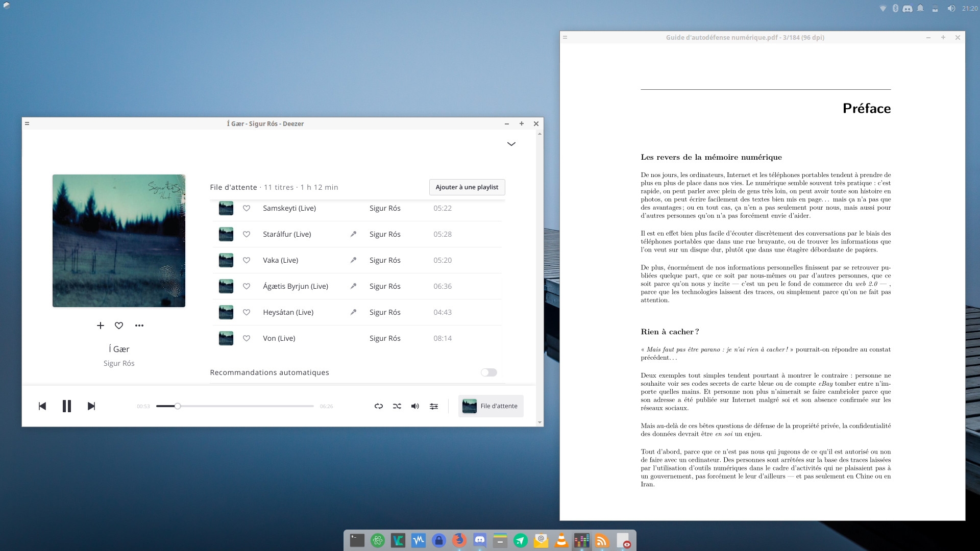Image resolution: width=980 pixels, height=551 pixels.
Task: Launch VLC media player from the dock
Action: 561,540
